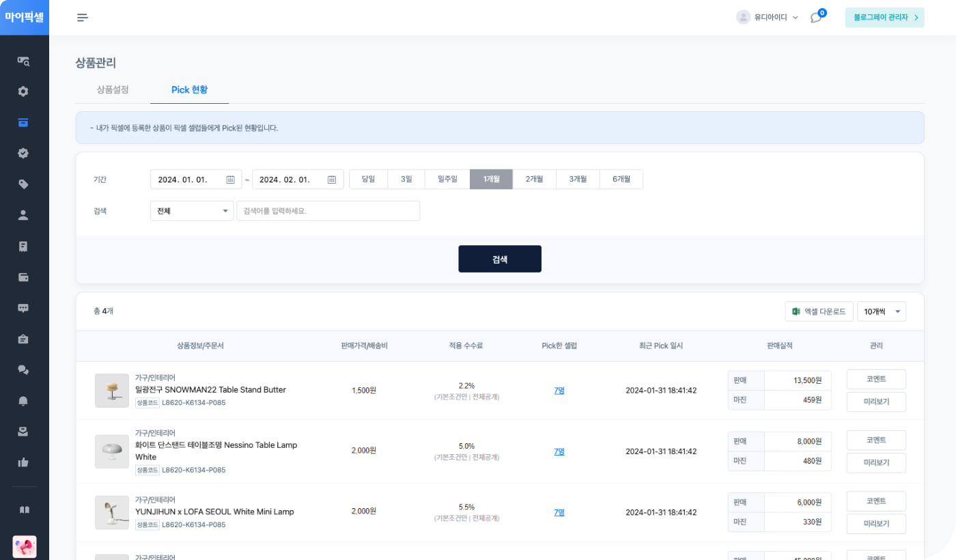
Task: Click 7명 link for SNOWMAN22 lamp
Action: [559, 391]
